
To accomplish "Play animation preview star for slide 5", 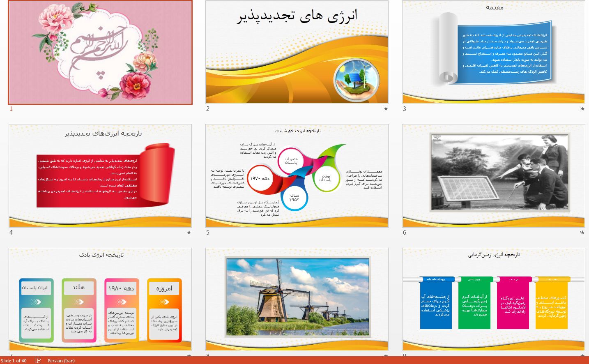I will [x=385, y=233].
